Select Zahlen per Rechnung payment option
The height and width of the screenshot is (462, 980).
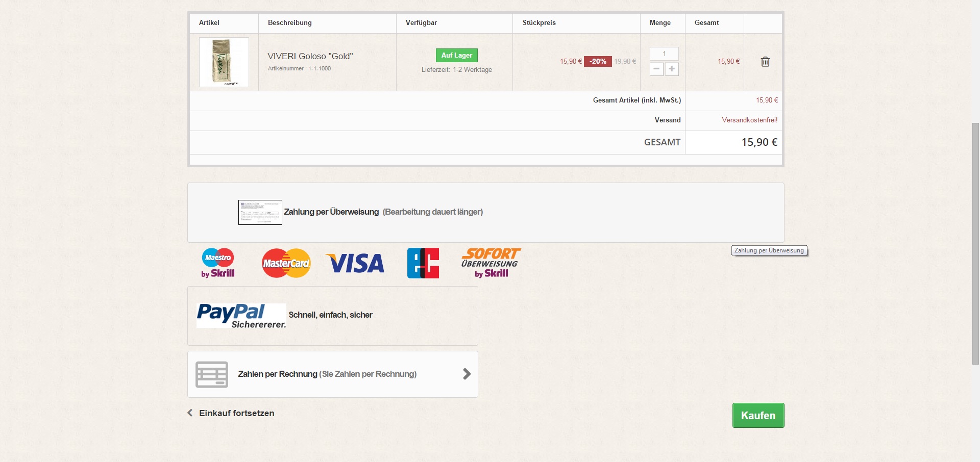pos(333,374)
